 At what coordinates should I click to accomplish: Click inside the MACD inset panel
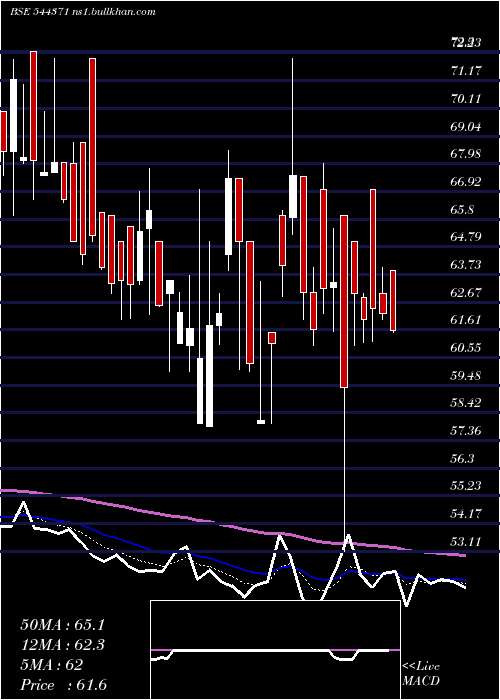click(x=275, y=650)
